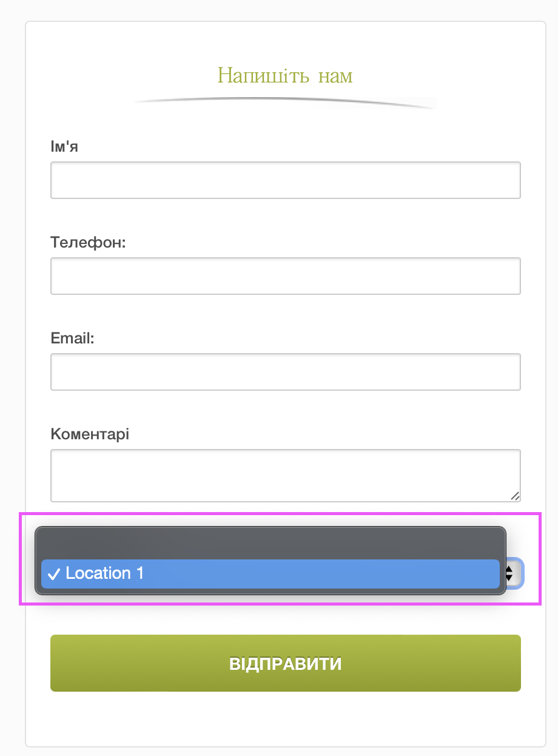Viewport: 558px width, 756px height.
Task: Click the curved divider under the heading
Action: click(285, 101)
